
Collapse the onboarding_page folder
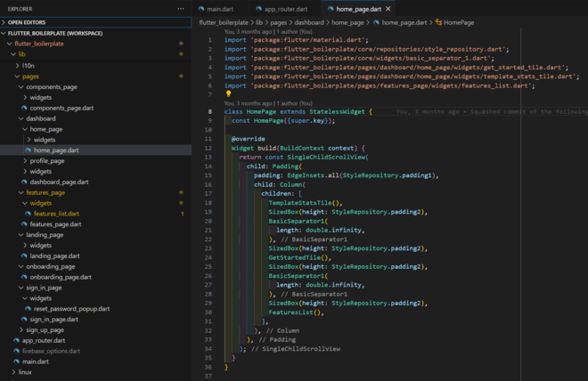(95, 266)
